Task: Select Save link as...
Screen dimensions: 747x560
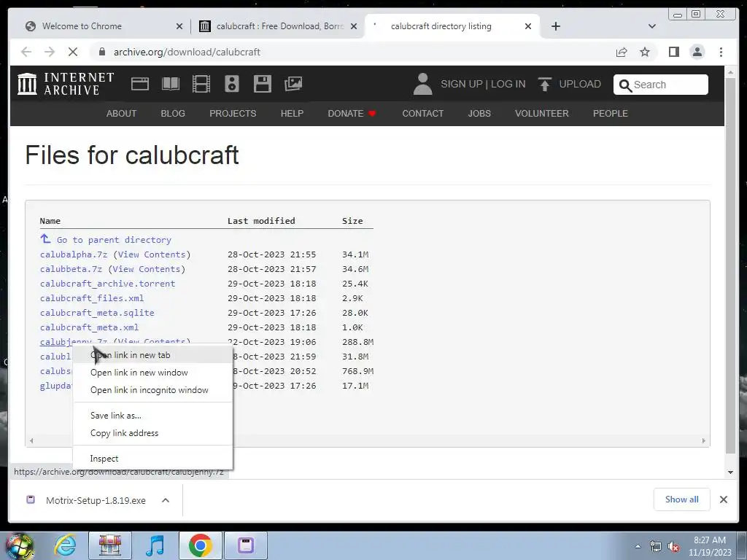Action: [153, 415]
